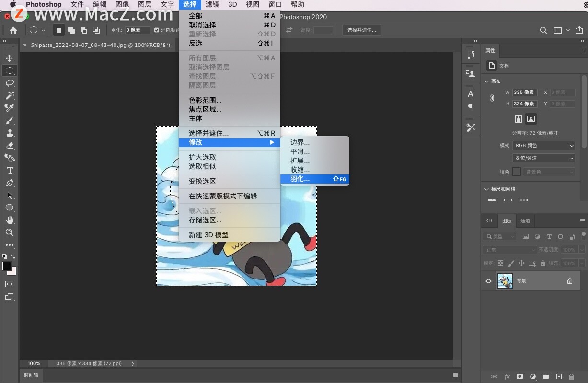Image resolution: width=588 pixels, height=383 pixels.
Task: Select the Clone Stamp tool
Action: click(x=10, y=133)
